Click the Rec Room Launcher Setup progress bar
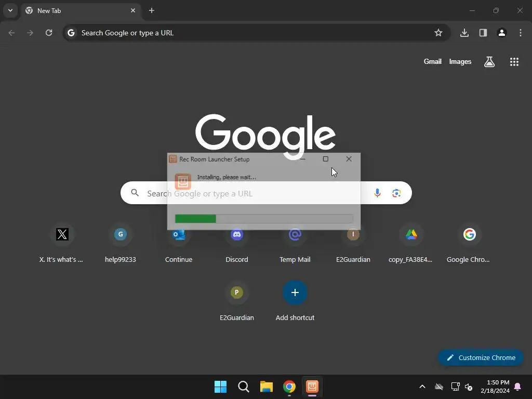 click(x=264, y=219)
